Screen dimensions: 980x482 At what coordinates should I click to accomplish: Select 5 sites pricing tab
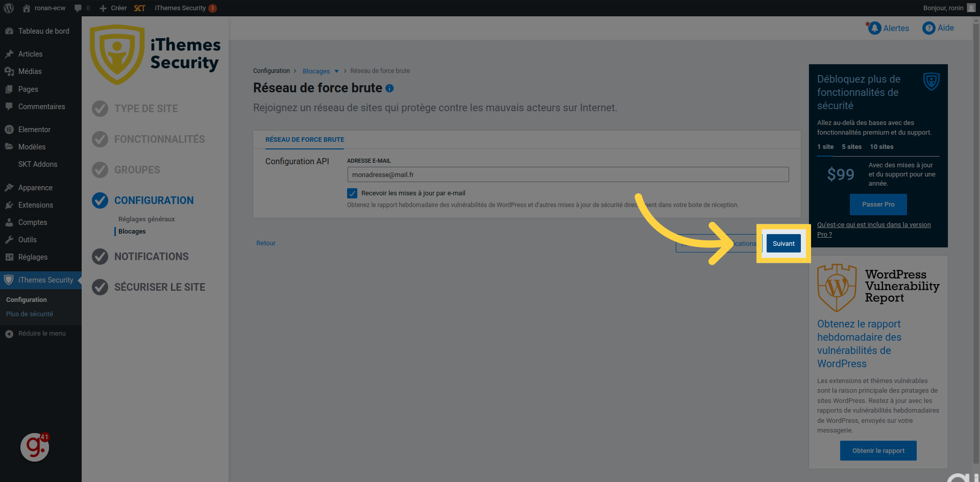coord(851,147)
